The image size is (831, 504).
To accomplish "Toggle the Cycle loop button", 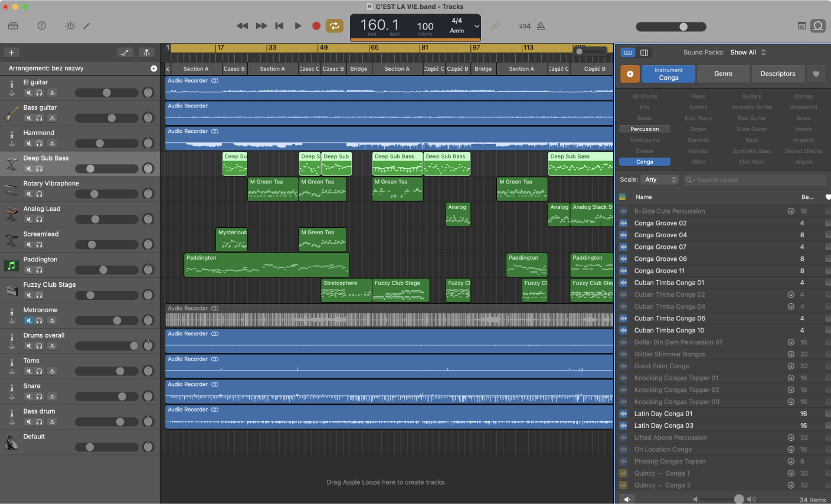I will tap(334, 26).
